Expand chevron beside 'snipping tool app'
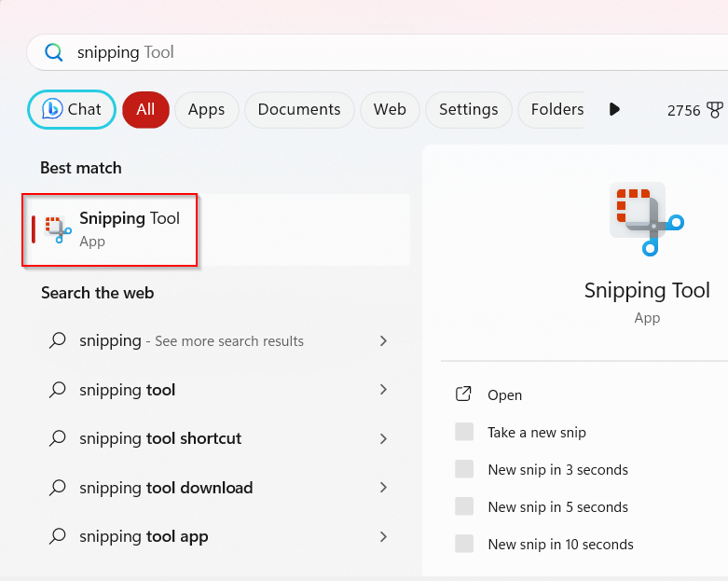The image size is (728, 581). point(383,536)
